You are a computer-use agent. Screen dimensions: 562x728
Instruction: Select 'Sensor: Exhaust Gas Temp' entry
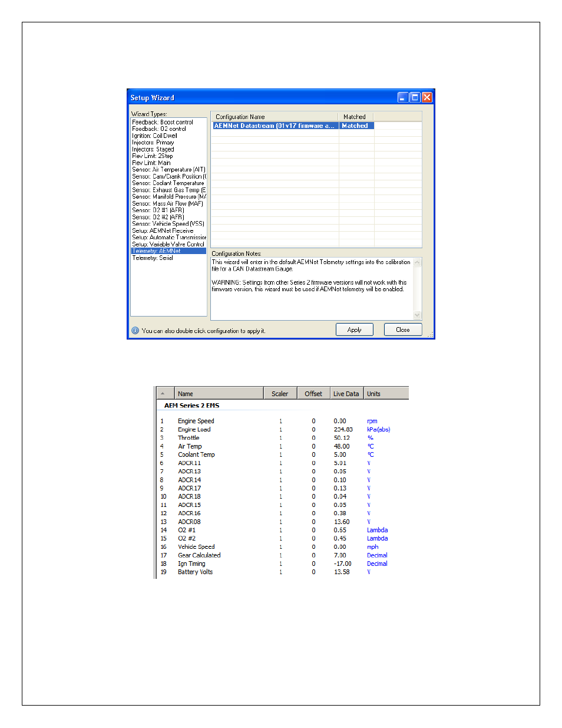click(169, 190)
